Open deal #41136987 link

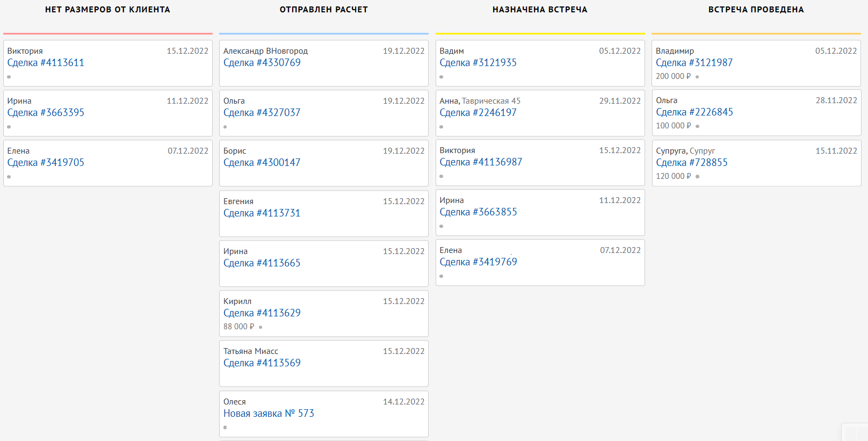481,162
